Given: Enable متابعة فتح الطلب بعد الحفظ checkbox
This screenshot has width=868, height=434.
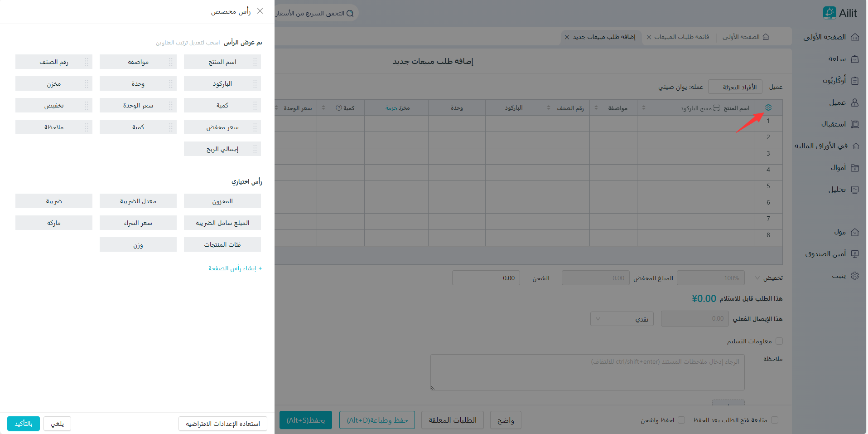Looking at the screenshot, I should point(775,420).
